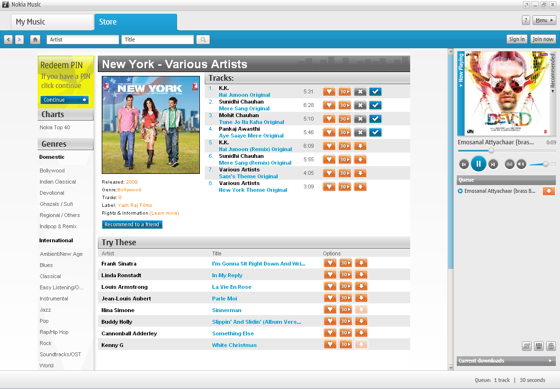Toggle checkmark for Hai Junoon Original
This screenshot has height=389, width=560.
[375, 92]
